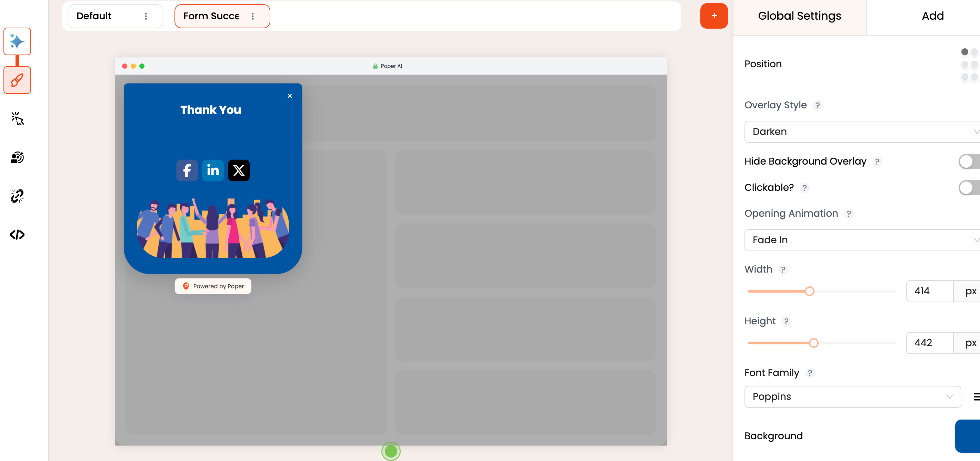The height and width of the screenshot is (461, 980).
Task: Select the code editor icon
Action: pos(17,235)
